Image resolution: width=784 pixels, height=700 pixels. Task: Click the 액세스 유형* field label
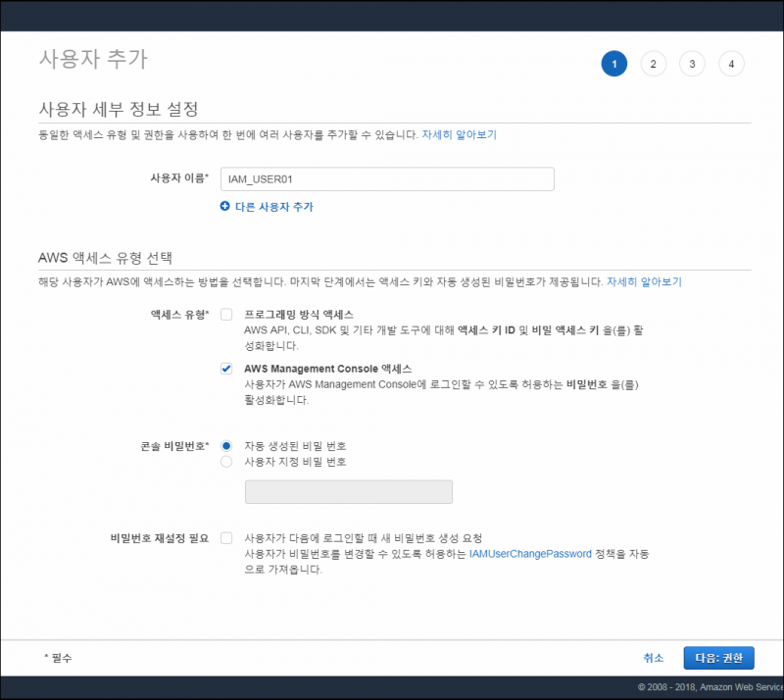click(179, 315)
